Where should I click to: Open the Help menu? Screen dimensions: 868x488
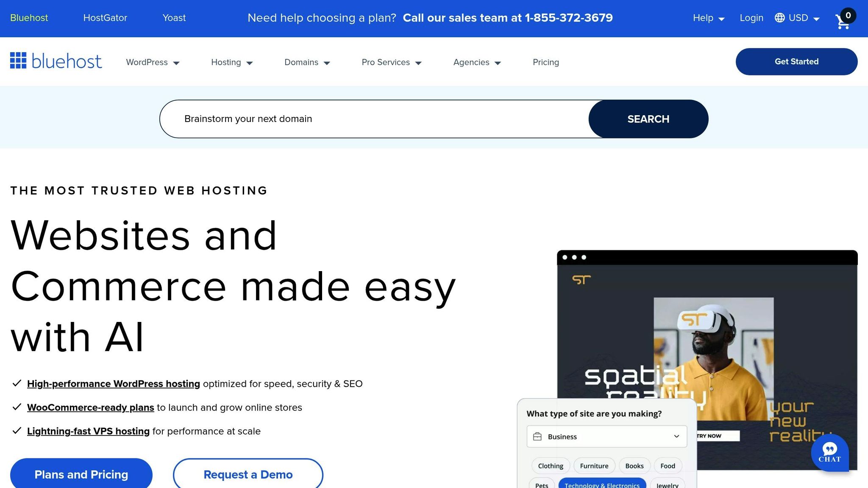pos(707,18)
